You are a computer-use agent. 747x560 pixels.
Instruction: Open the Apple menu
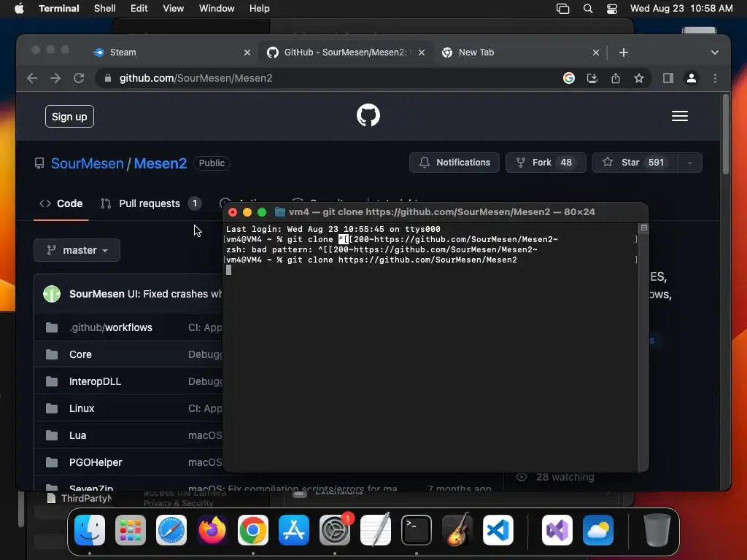point(19,9)
